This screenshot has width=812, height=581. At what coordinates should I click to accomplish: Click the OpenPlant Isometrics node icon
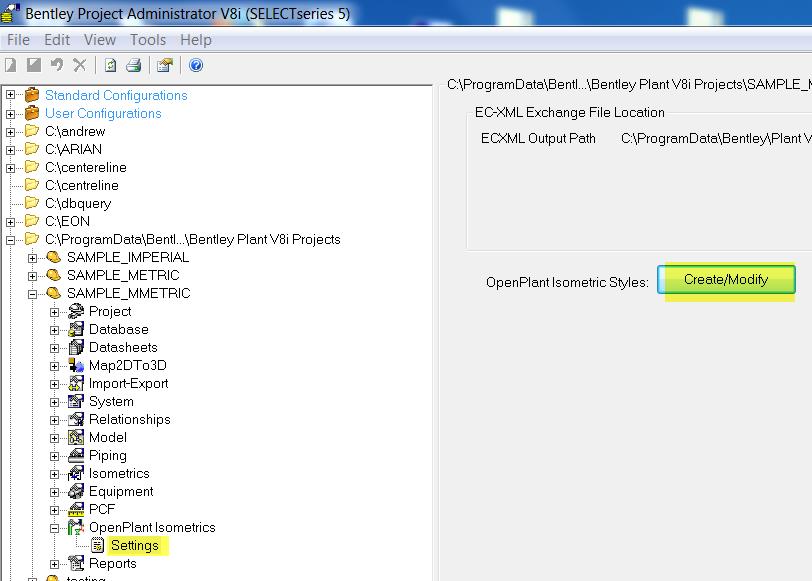click(x=76, y=527)
